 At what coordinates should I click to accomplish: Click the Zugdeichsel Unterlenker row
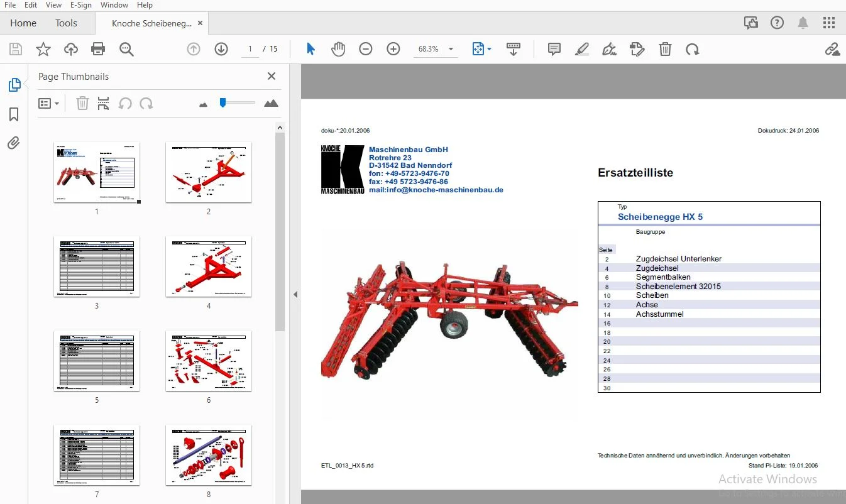pos(709,259)
